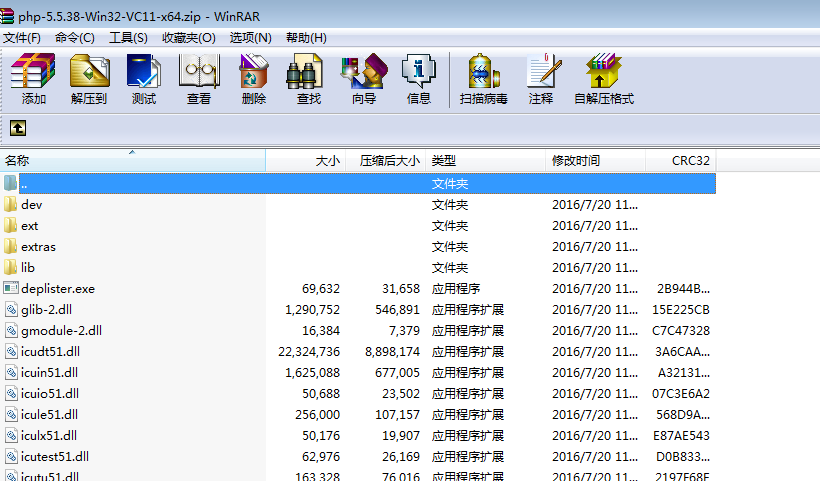
Task: Open the 查看 (View) tool
Action: point(199,78)
